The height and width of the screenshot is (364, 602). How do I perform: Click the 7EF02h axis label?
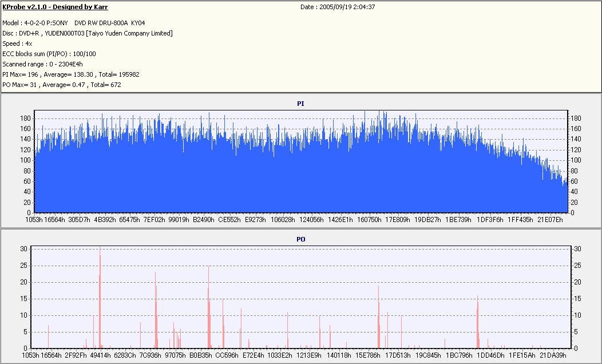coord(155,220)
